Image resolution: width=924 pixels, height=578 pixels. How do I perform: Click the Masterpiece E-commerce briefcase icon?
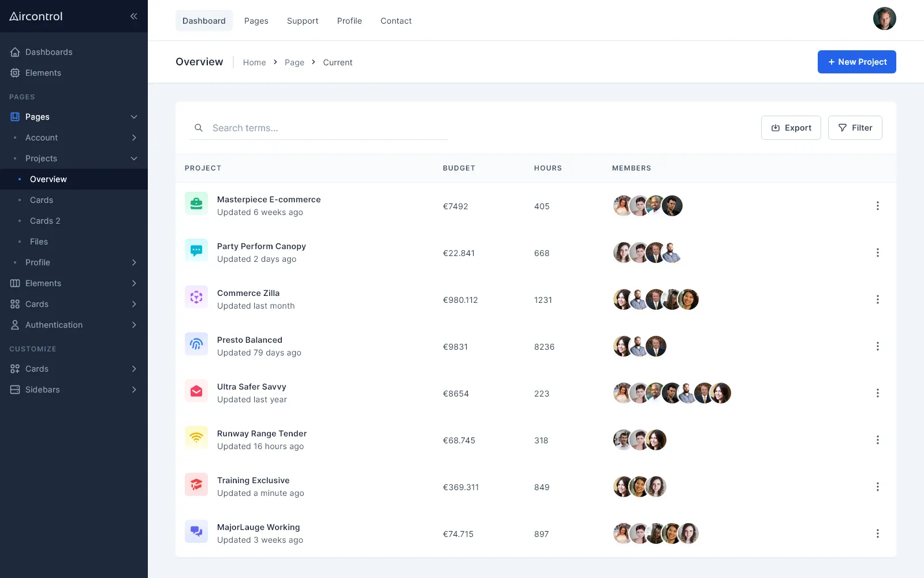(x=196, y=203)
